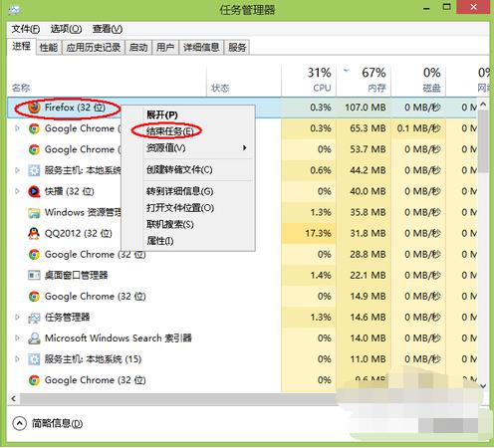The image size is (494, 448).
Task: Switch to the 服务 tab
Action: (237, 48)
